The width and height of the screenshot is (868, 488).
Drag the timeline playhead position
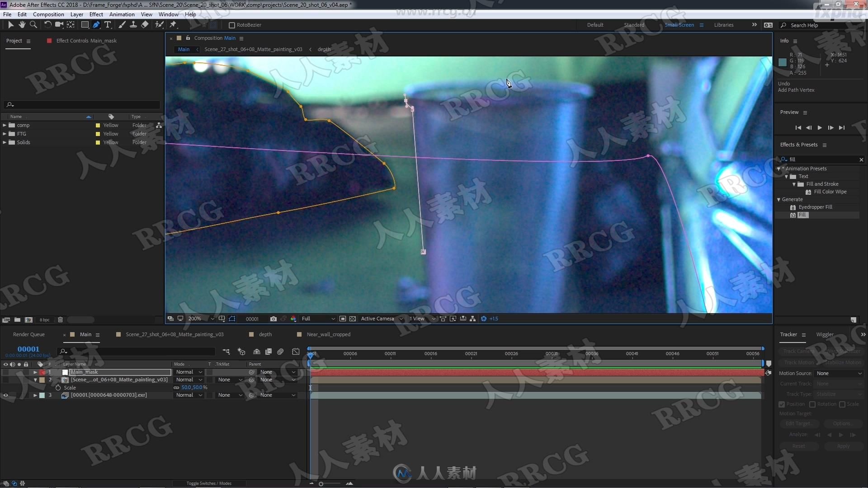point(311,353)
